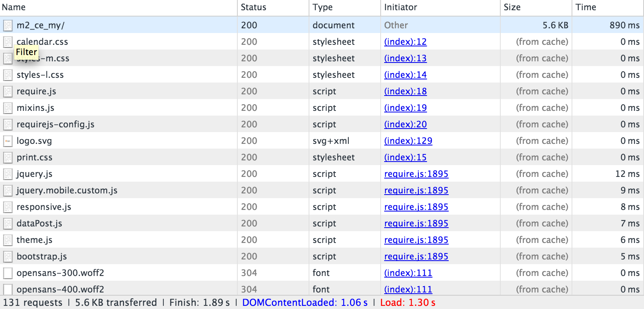Click the DOMContentLoaded: 1.06 s summary
Viewport: 644px width, 309px height.
point(305,302)
